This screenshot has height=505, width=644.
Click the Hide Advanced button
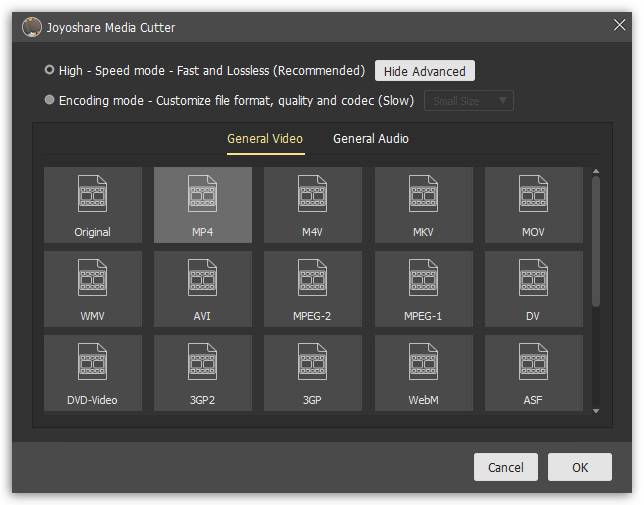(x=425, y=71)
